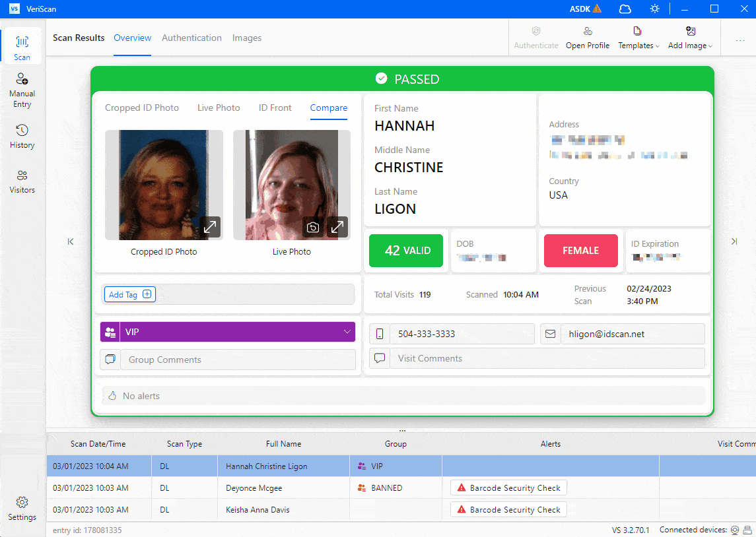Open the Templates dropdown
Screen dimensions: 756x537
638,38
